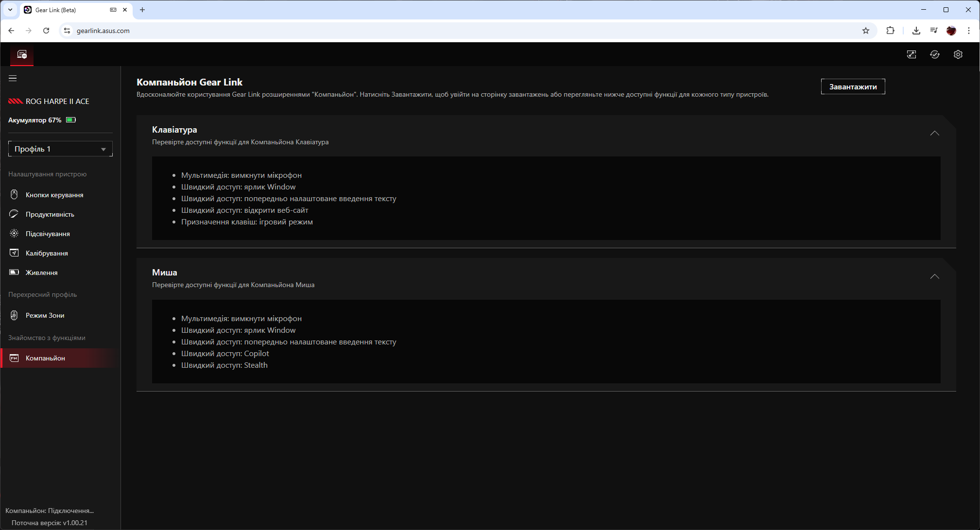Click the settings gear in app header
980x530 pixels.
[958, 54]
